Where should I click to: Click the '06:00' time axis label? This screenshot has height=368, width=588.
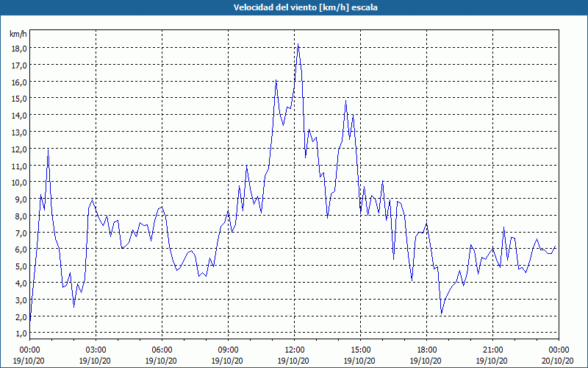click(162, 350)
